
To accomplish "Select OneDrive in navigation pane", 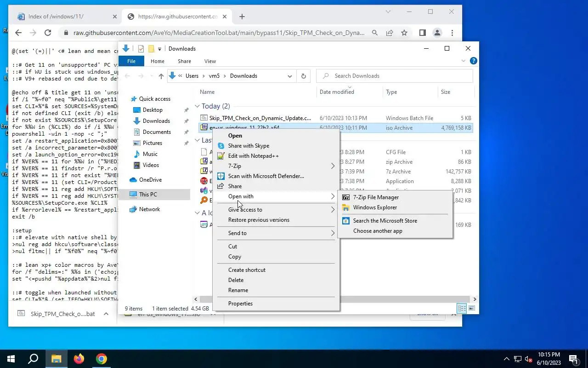I will click(150, 180).
